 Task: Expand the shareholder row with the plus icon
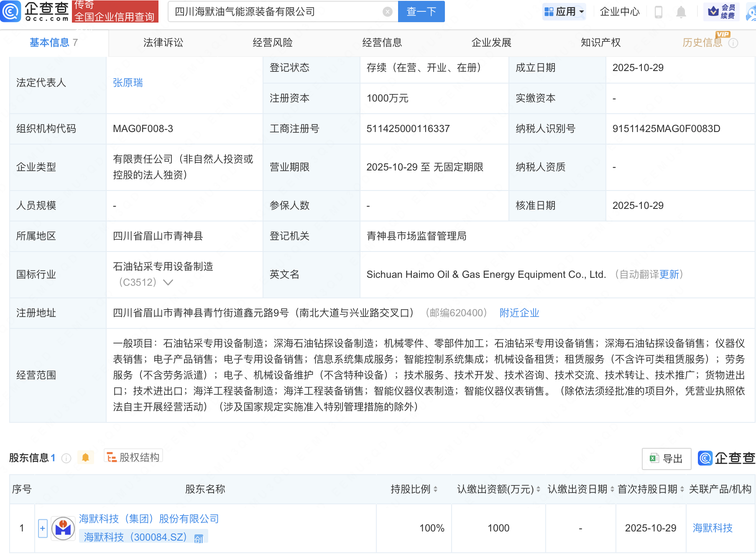click(x=42, y=528)
